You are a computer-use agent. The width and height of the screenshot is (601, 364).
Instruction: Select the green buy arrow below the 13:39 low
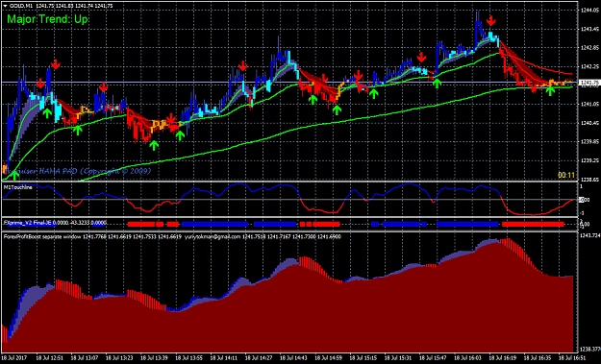point(154,145)
